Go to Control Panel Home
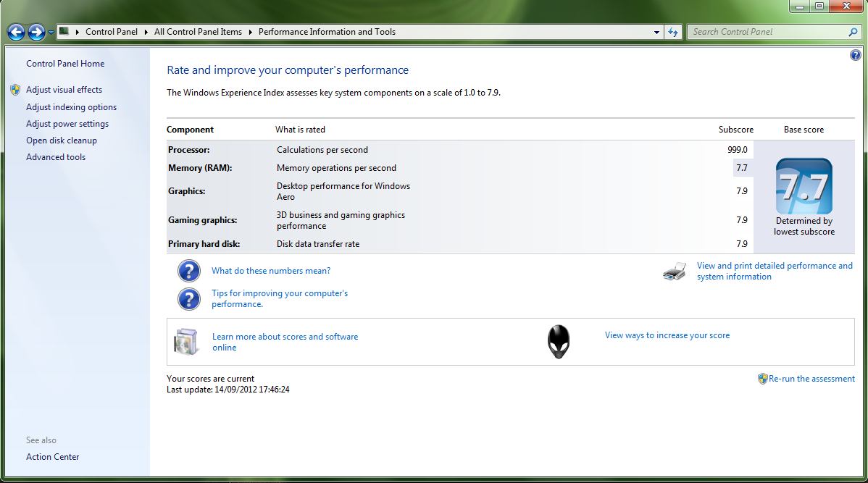Viewport: 868px width, 483px height. point(65,64)
